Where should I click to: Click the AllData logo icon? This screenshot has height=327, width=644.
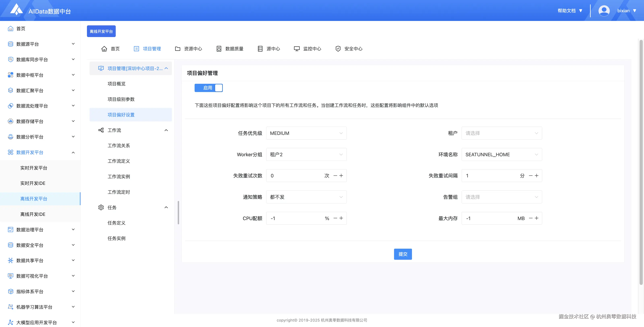pos(16,9)
